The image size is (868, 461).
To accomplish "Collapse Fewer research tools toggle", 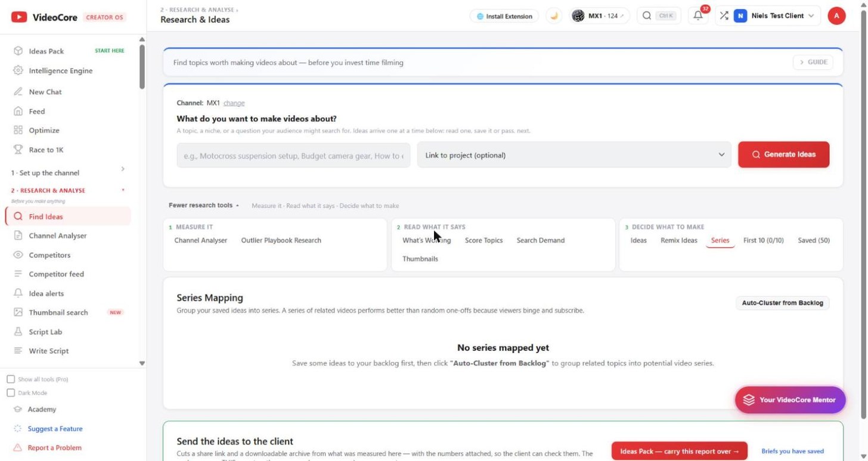I will (x=204, y=206).
